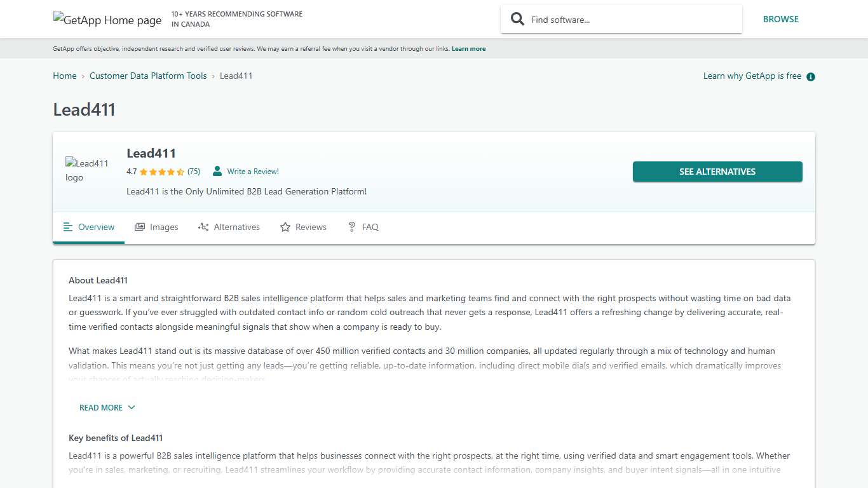The height and width of the screenshot is (488, 868).
Task: Click the search magnifier icon
Action: (x=518, y=19)
